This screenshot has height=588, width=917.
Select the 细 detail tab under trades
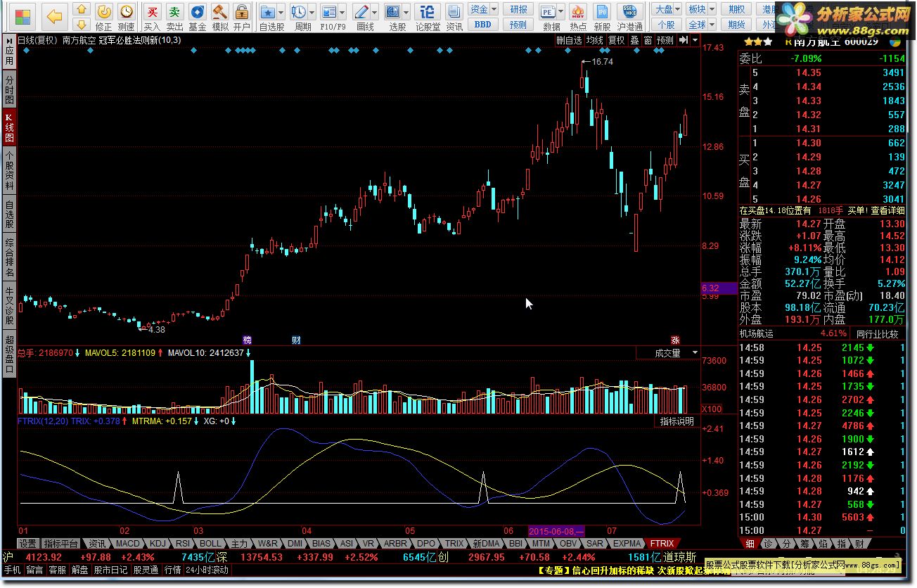click(750, 544)
